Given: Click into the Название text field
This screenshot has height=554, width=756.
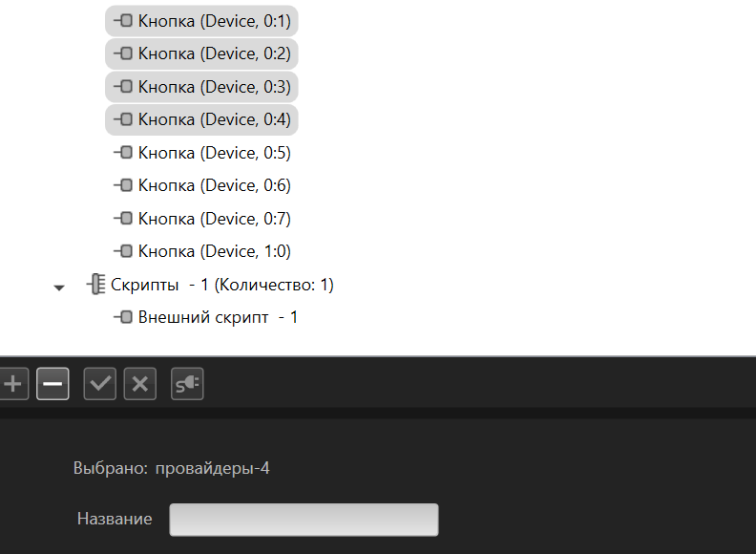Looking at the screenshot, I should [x=304, y=520].
